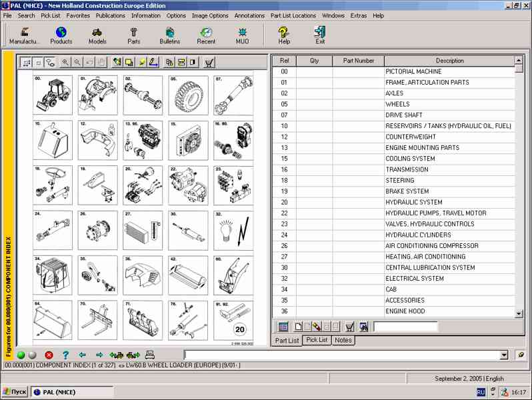Screen dimensions: 532x400
Task: Click the Qty column header
Action: click(314, 61)
